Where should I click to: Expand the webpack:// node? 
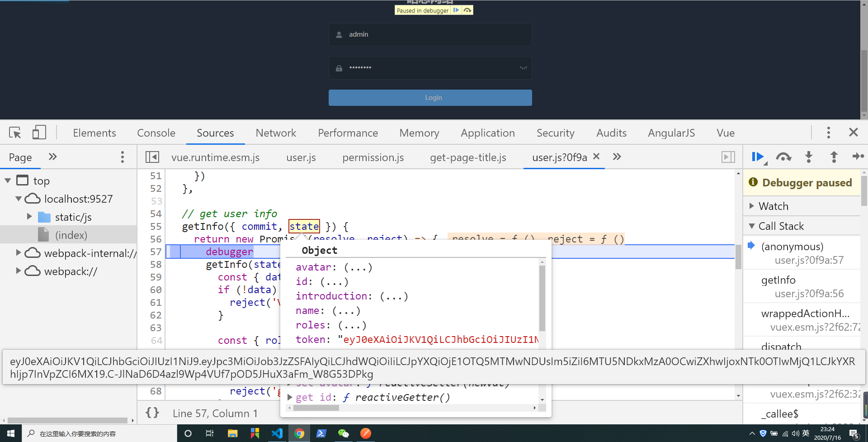point(19,271)
